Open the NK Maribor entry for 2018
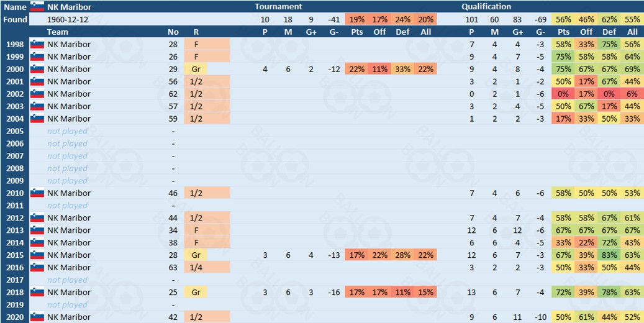 point(69,293)
